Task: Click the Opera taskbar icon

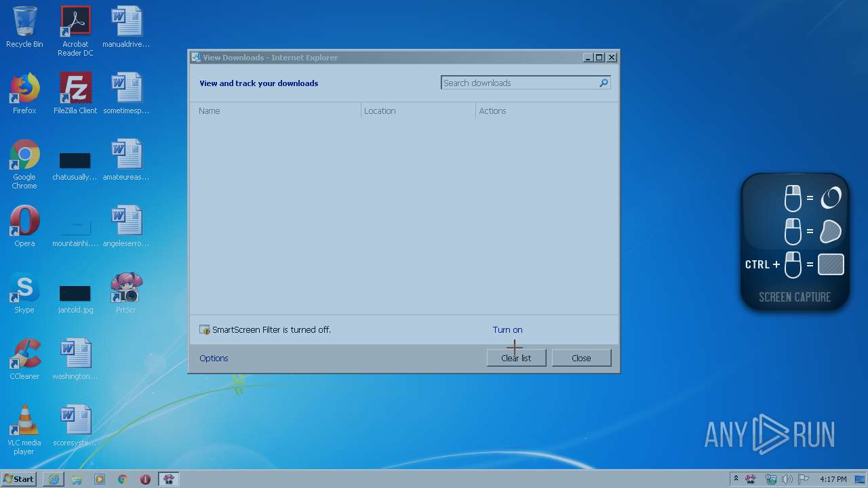Action: pos(145,479)
